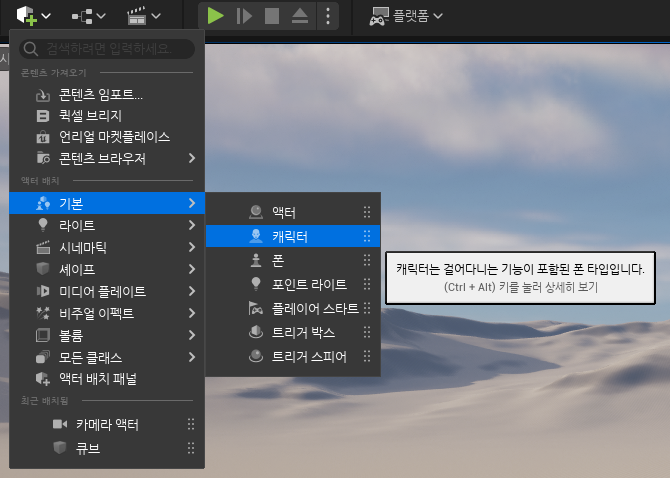Choose 콘텐츠 임포트... menu entry

click(107, 94)
